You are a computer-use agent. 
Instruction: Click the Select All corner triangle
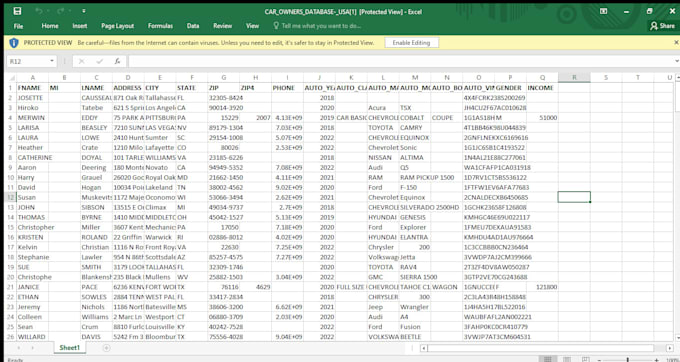pyautogui.click(x=11, y=78)
